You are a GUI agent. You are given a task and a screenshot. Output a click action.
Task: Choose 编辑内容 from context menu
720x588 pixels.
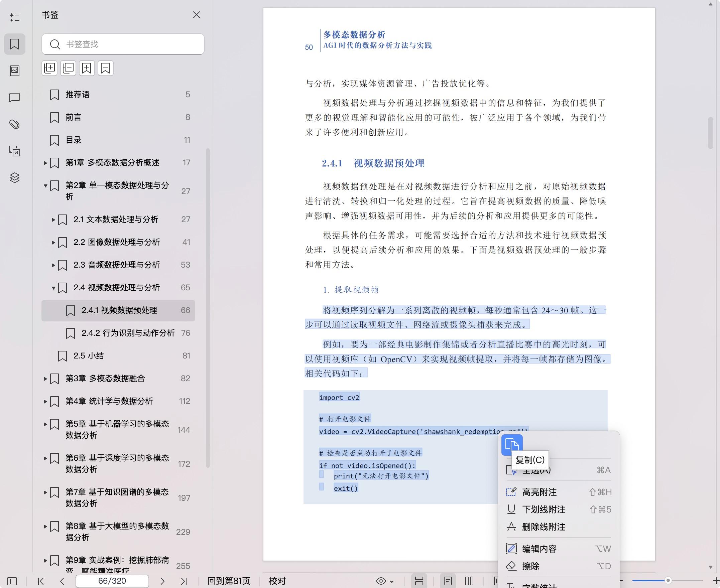tap(558, 549)
